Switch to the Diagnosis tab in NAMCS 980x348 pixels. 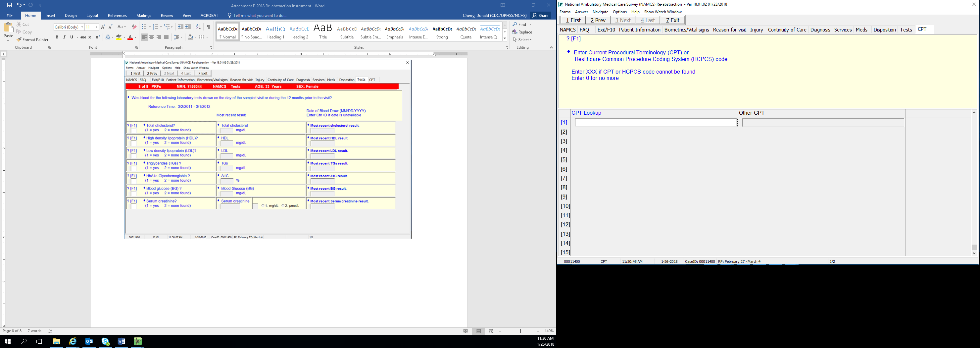point(820,30)
